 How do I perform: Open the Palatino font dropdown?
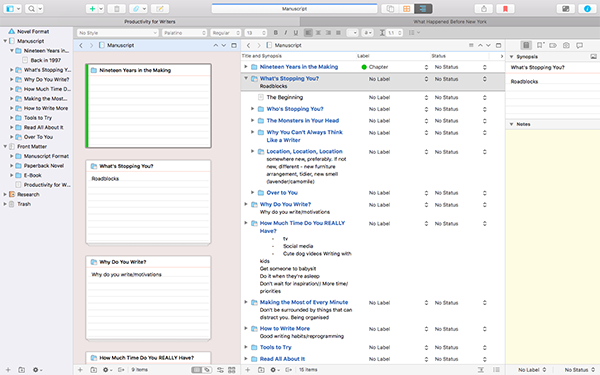tap(184, 33)
